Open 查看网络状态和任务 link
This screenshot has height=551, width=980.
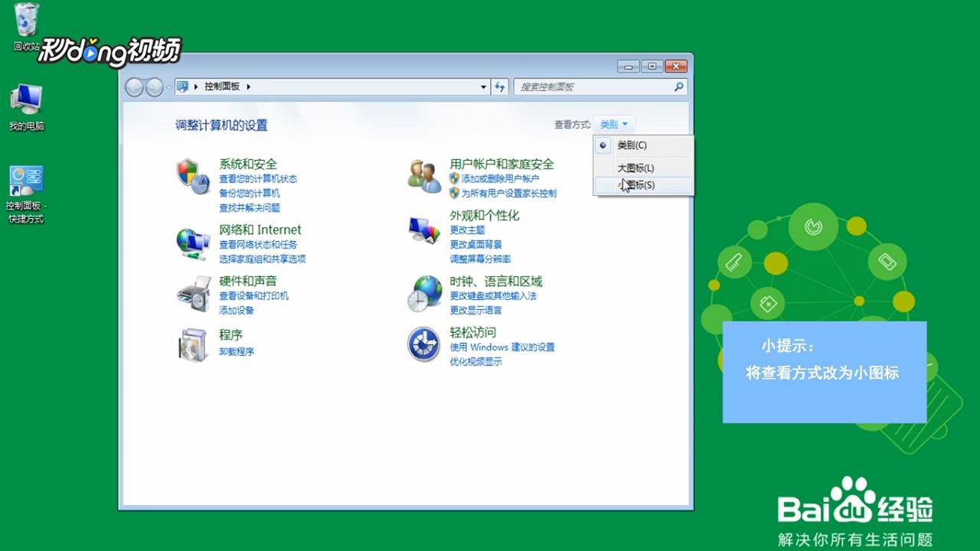[x=258, y=244]
